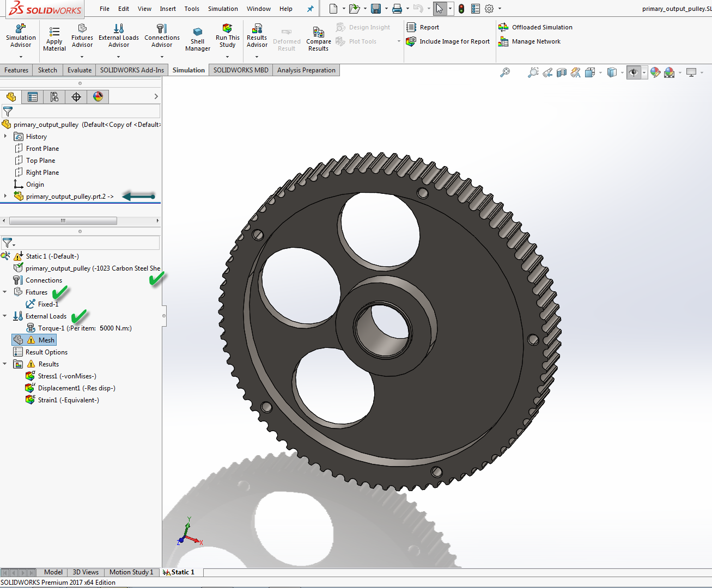Select the Right Plane item
The image size is (712, 588).
pos(36,173)
